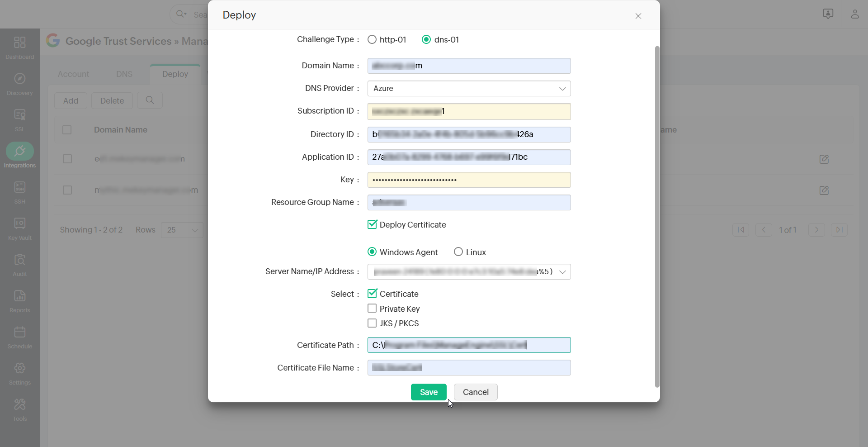The image size is (868, 447).
Task: Click the search icon next to Delete
Action: tap(150, 100)
